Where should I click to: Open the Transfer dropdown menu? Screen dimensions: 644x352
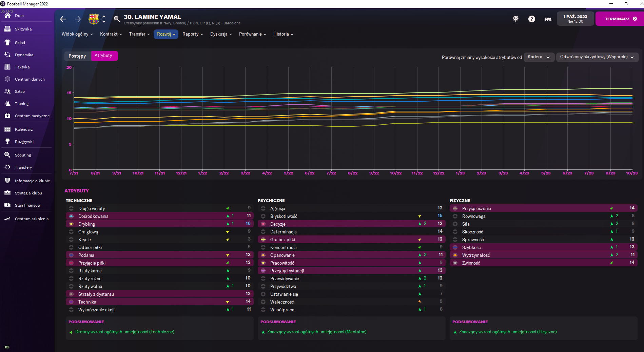pos(139,34)
